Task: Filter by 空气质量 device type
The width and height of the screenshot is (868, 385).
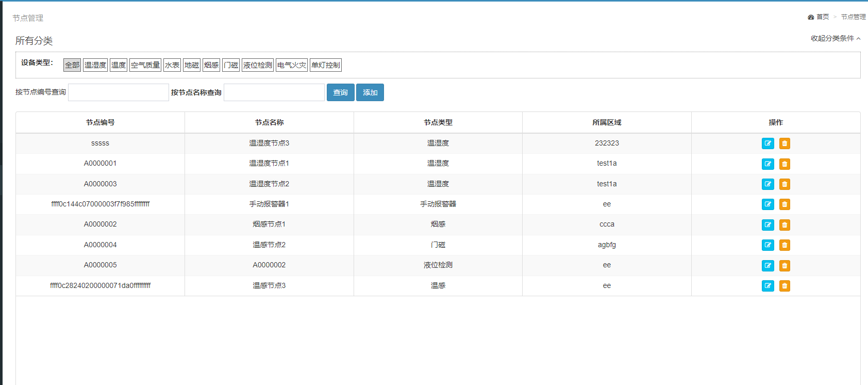Action: pyautogui.click(x=145, y=65)
